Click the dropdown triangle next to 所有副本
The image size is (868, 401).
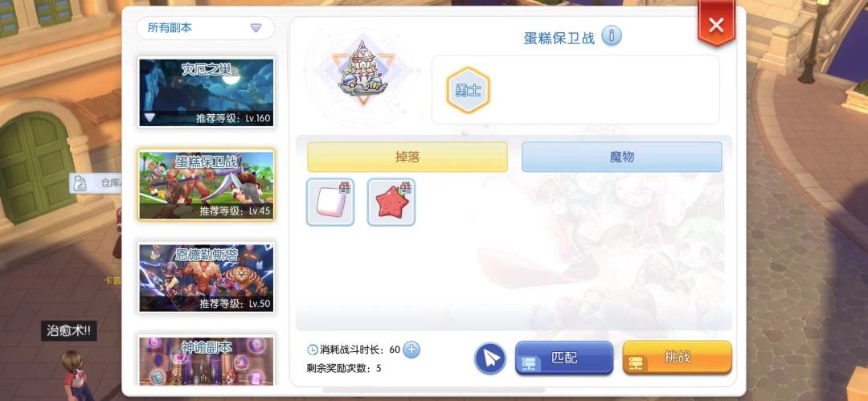pos(256,27)
